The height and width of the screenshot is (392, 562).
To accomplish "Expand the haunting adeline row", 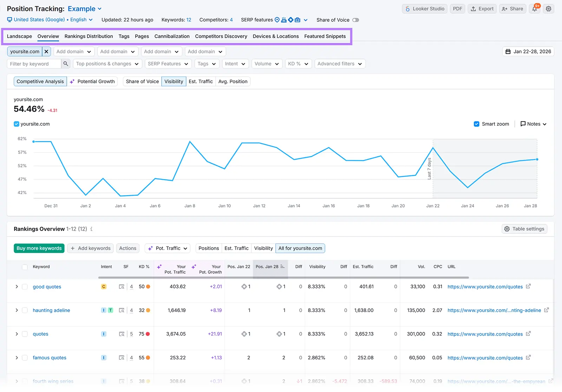I will 17,310.
